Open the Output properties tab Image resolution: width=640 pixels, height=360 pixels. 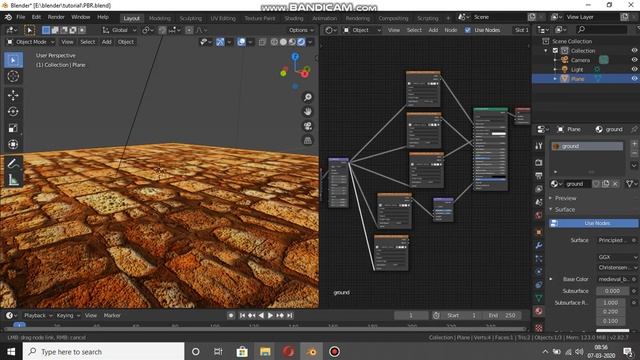pyautogui.click(x=539, y=176)
